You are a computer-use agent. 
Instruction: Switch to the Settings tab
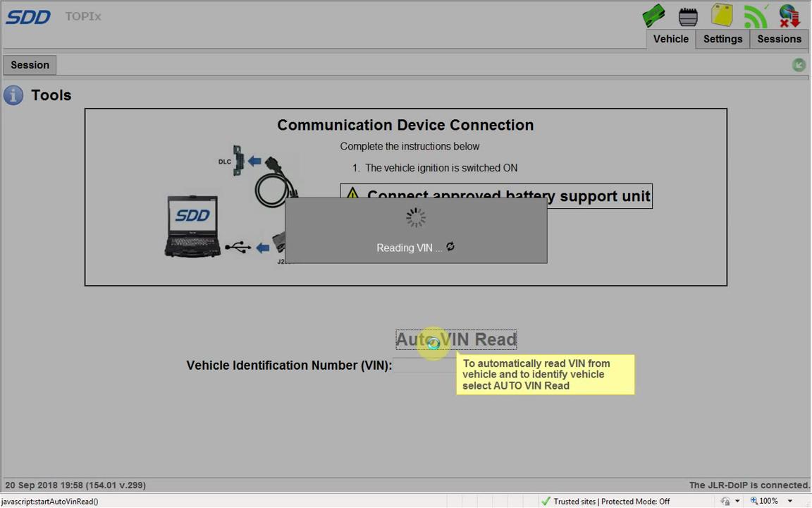point(722,39)
